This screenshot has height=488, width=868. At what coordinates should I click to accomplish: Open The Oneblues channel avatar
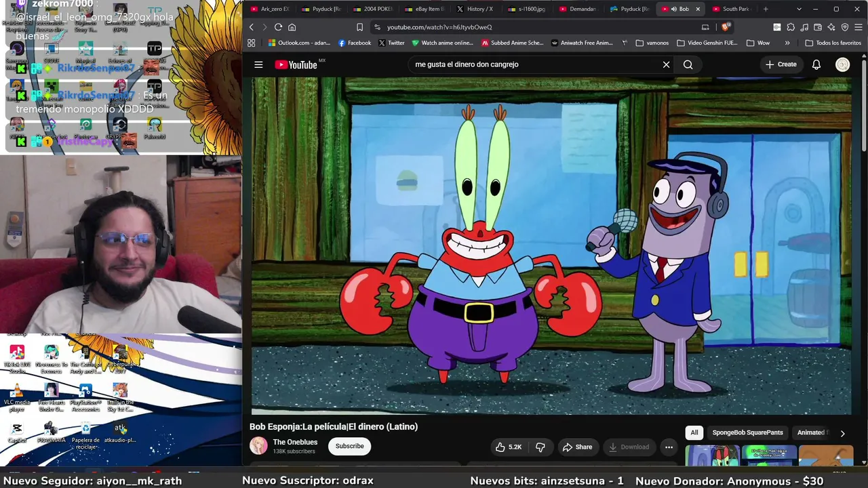point(258,445)
